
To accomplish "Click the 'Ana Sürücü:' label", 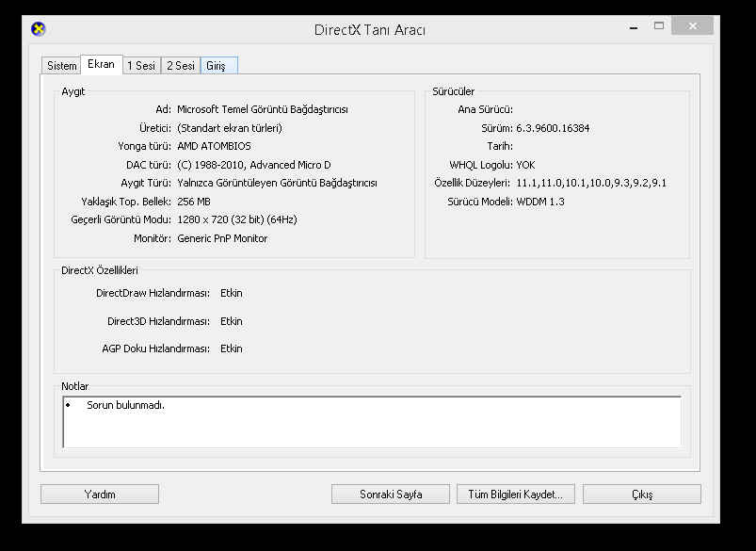I will click(x=485, y=109).
